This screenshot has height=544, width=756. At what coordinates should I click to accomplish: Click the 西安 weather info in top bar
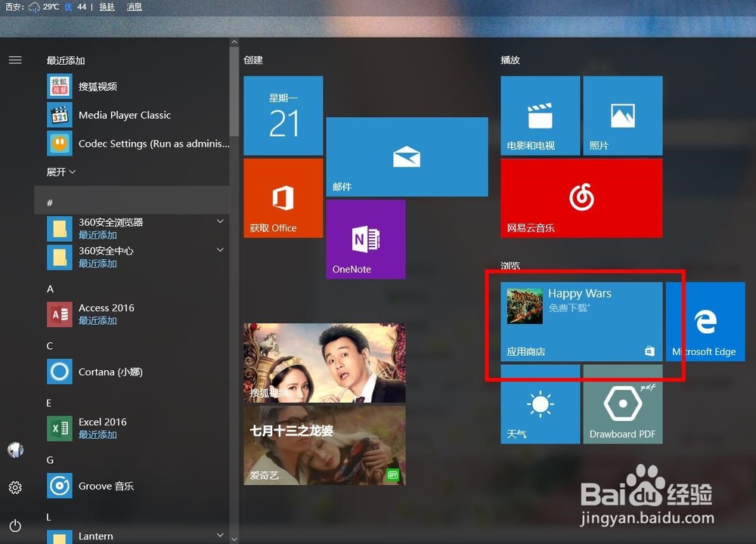tap(45, 7)
